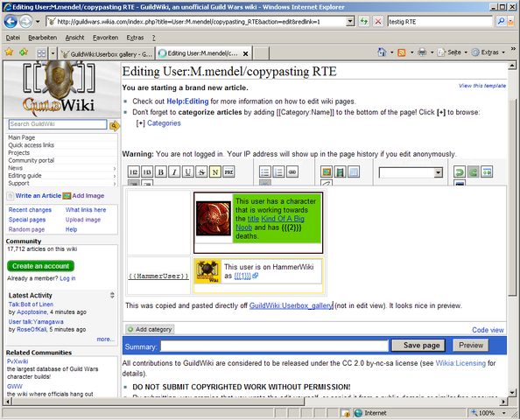520x420 pixels.
Task: Insert a video using the film icon
Action: click(341, 172)
